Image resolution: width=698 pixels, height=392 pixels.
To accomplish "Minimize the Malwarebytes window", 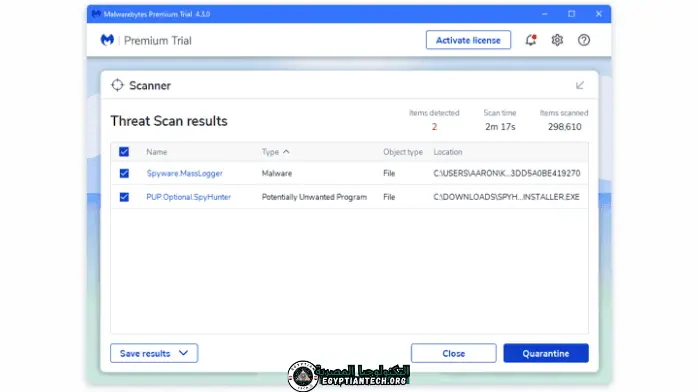I will (544, 14).
